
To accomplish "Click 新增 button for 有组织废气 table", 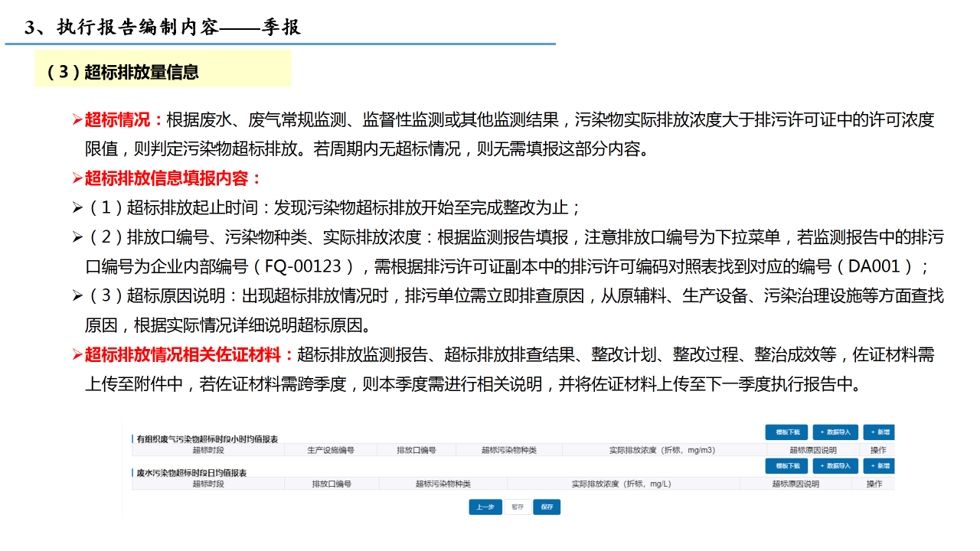I will click(878, 432).
